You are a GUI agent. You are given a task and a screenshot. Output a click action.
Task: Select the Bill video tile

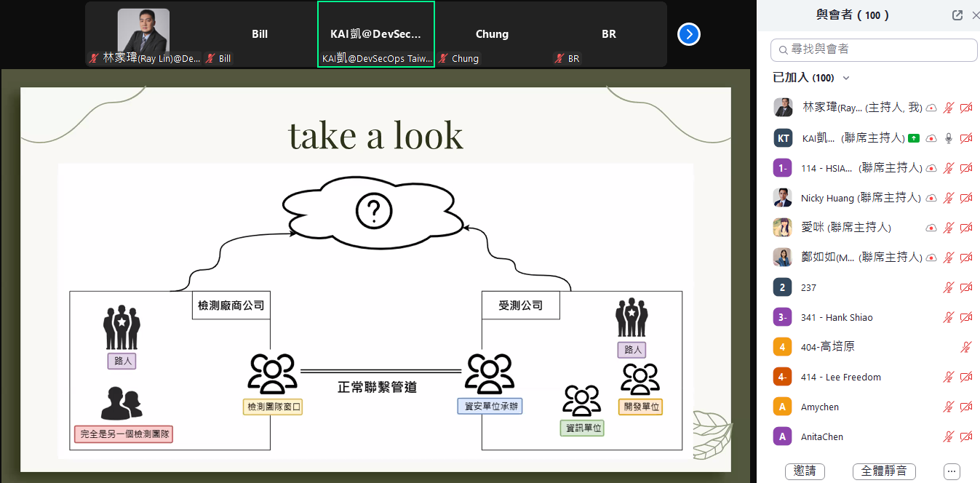coord(260,34)
